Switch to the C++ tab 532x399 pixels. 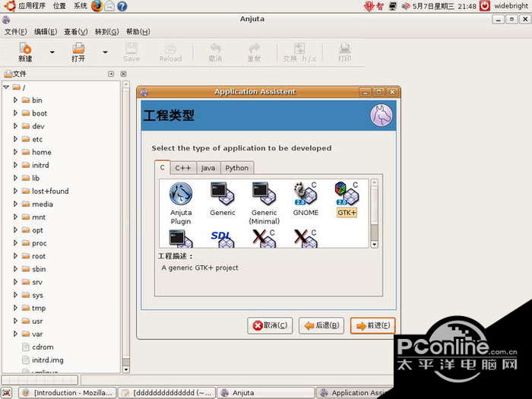[183, 168]
